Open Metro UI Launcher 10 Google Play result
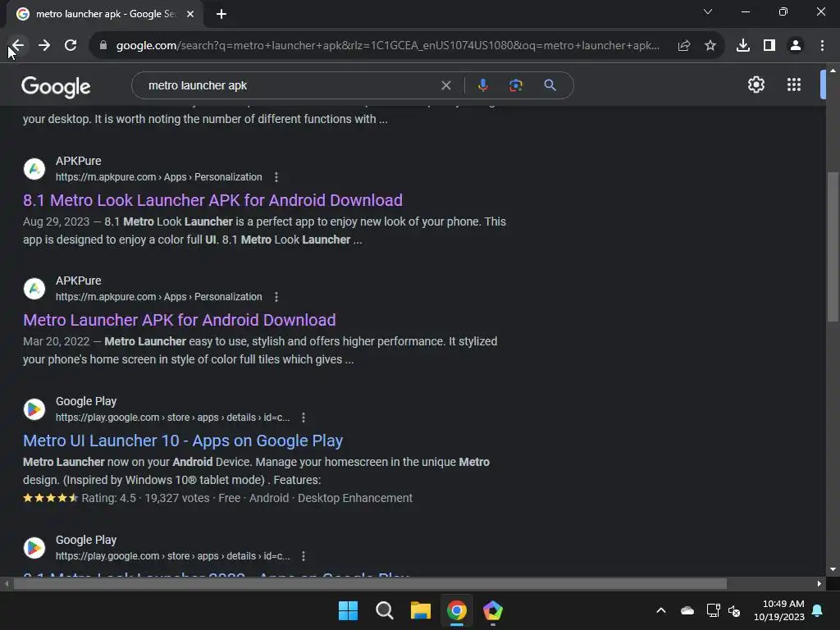 (x=183, y=441)
